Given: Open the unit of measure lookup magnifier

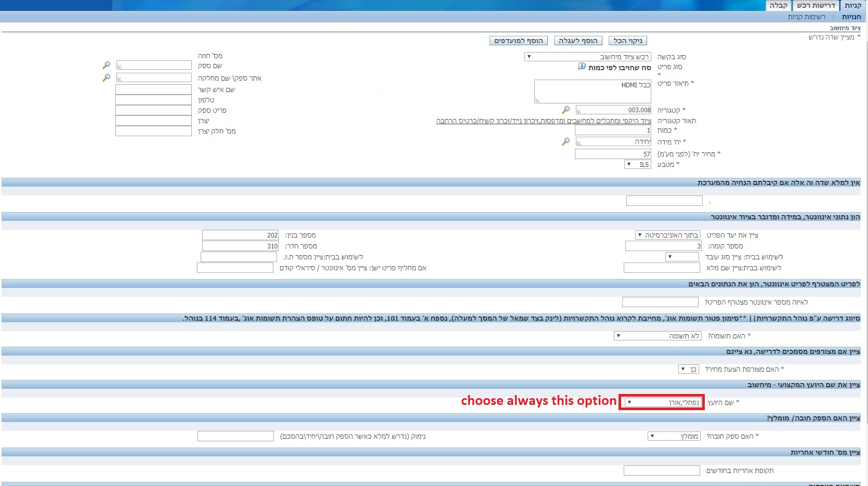Looking at the screenshot, I should pyautogui.click(x=565, y=142).
